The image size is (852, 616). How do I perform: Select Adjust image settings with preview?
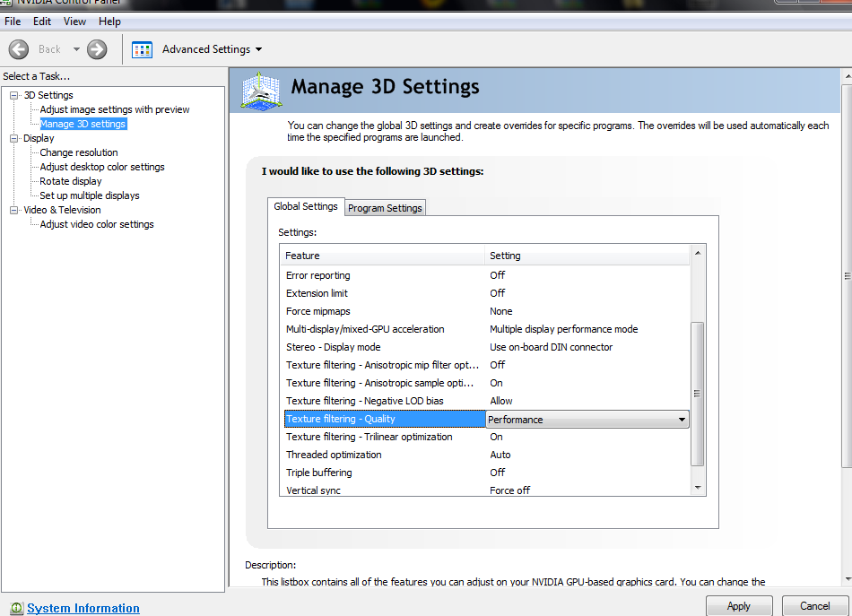[x=115, y=109]
